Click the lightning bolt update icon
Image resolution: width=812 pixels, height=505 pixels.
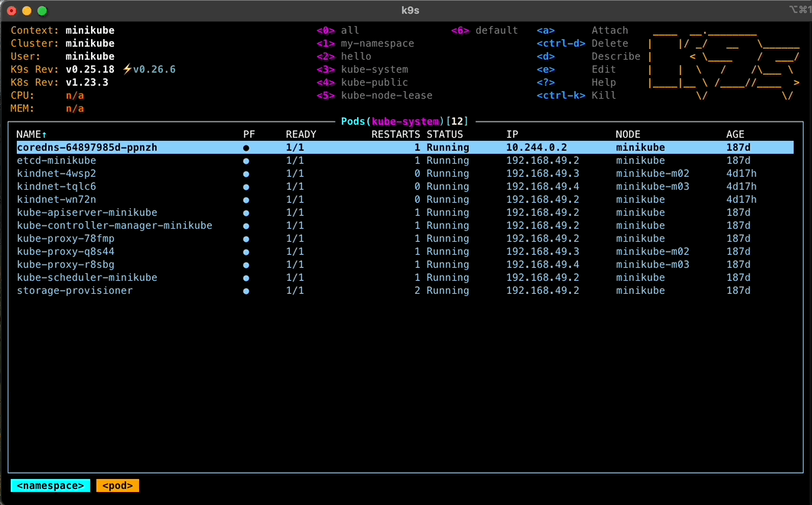pyautogui.click(x=127, y=69)
